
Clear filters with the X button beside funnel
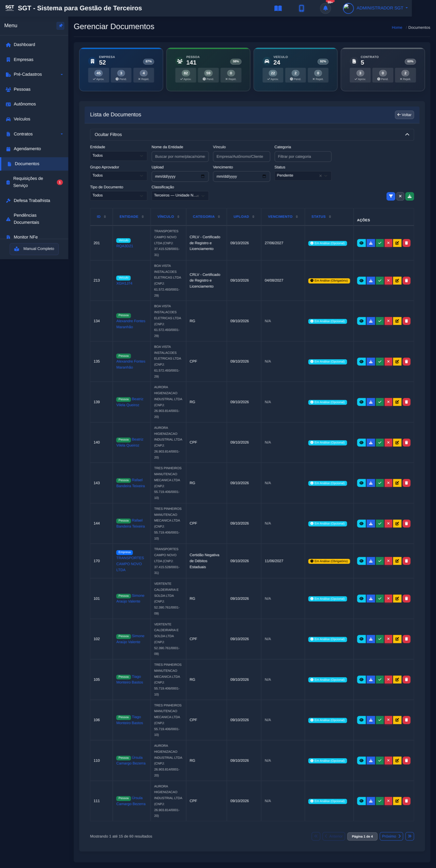point(400,196)
